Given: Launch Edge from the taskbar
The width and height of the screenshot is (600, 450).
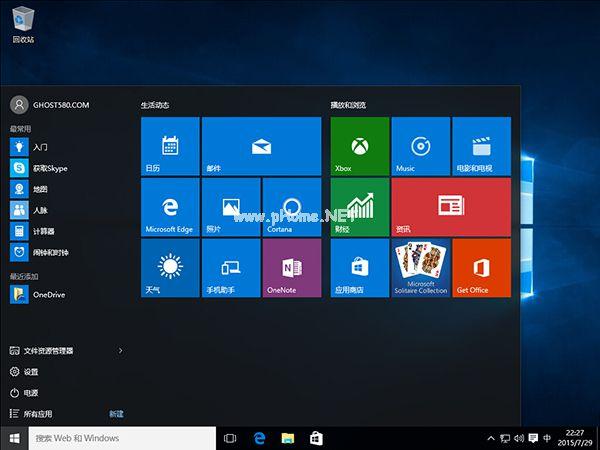Looking at the screenshot, I should pyautogui.click(x=259, y=438).
